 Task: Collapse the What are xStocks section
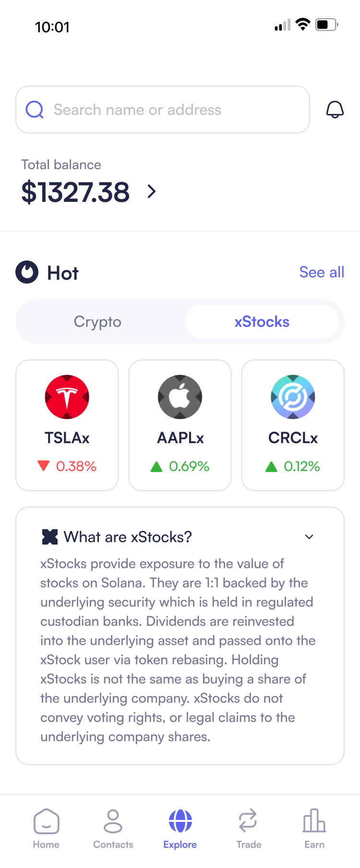pyautogui.click(x=309, y=537)
